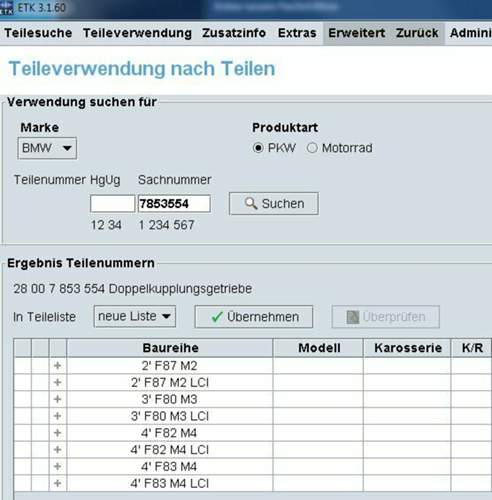Click the Überprüfen button
492x500 pixels.
pos(386,317)
